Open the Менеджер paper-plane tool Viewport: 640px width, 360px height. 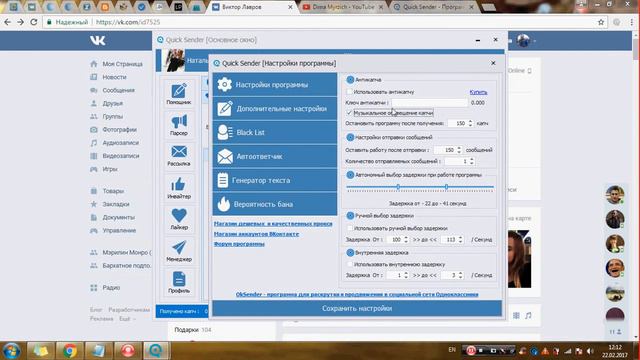click(x=179, y=251)
